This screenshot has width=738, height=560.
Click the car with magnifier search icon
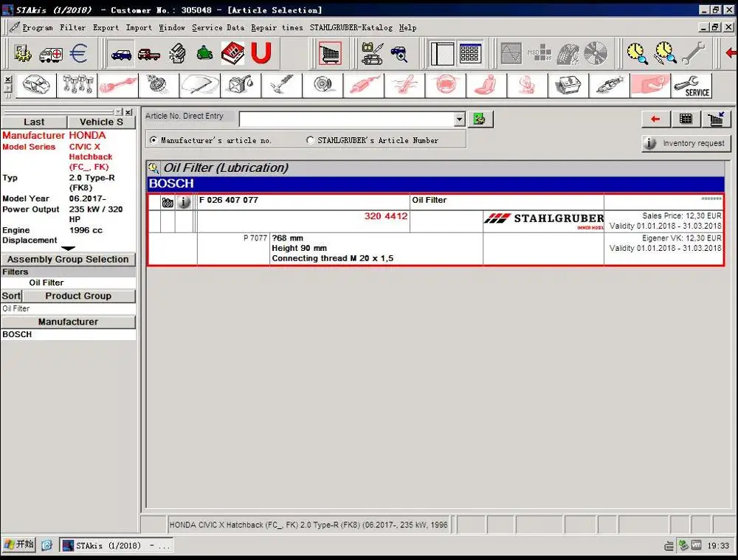399,54
